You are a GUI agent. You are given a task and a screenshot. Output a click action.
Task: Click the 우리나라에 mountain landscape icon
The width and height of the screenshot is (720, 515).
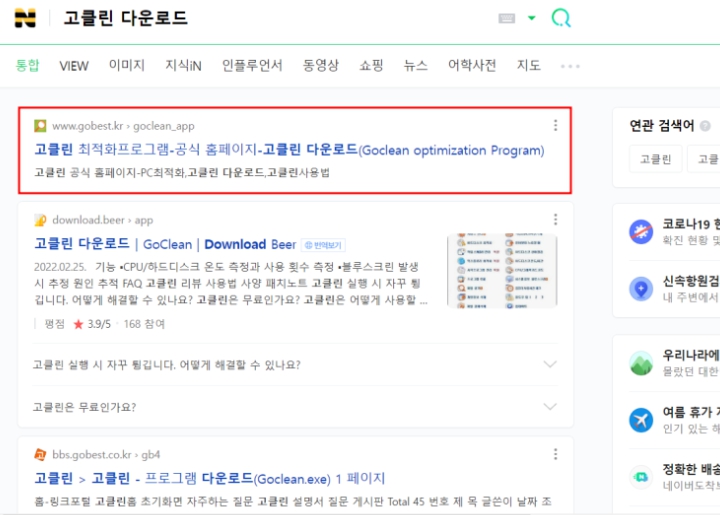pos(641,363)
